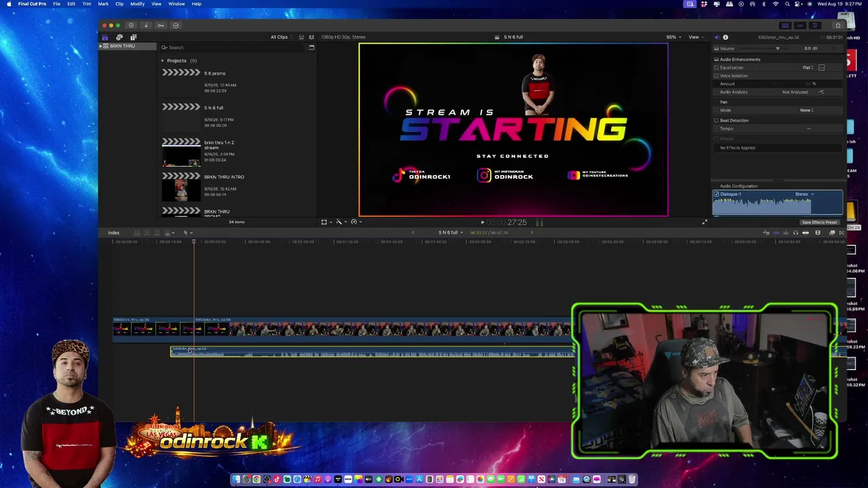This screenshot has height=488, width=868.
Task: Play the viewer with the play button
Action: click(x=483, y=222)
